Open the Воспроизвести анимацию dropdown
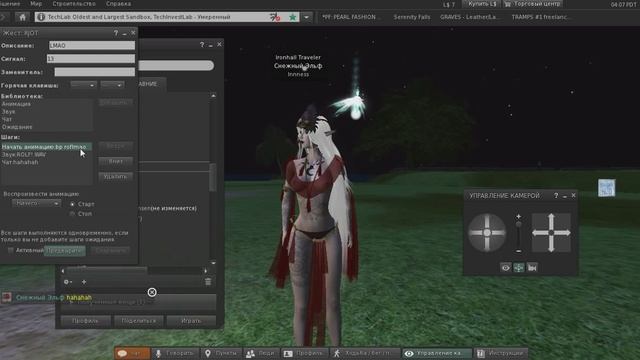This screenshot has width=640, height=360. 36,203
